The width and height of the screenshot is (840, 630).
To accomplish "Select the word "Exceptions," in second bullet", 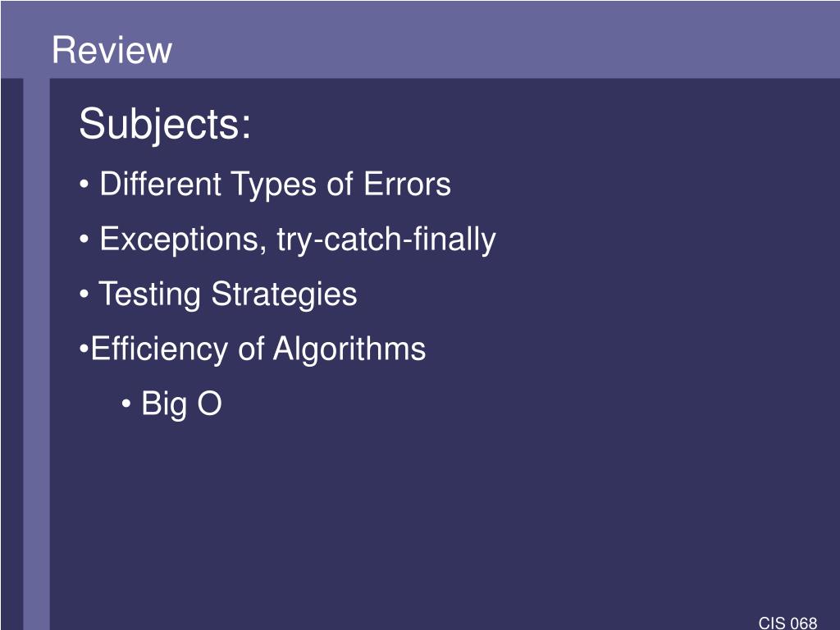I will point(183,240).
